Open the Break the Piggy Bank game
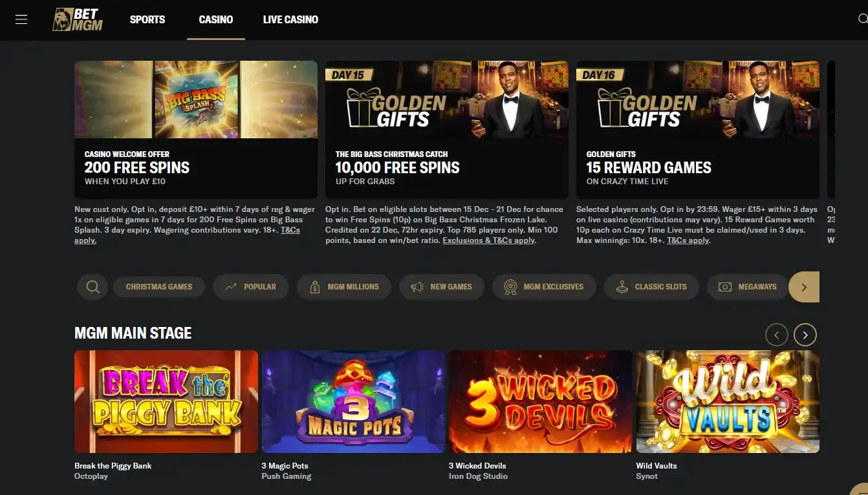868x495 pixels. [166, 402]
